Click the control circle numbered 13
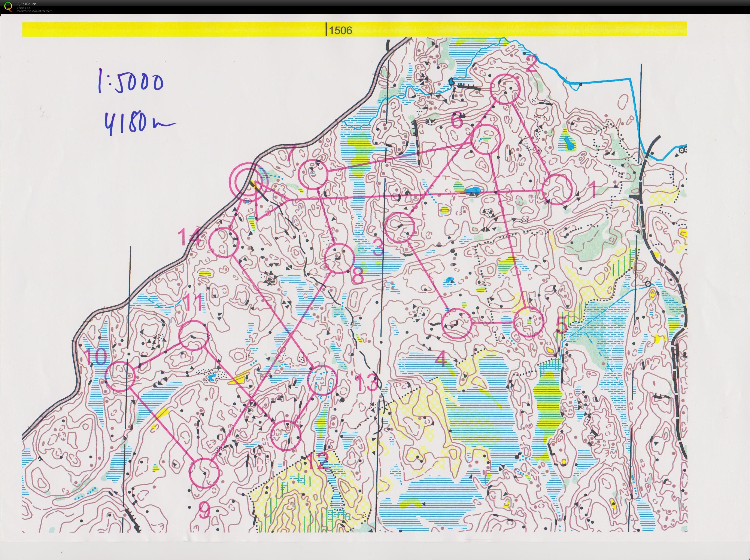750x560 pixels. coord(322,380)
